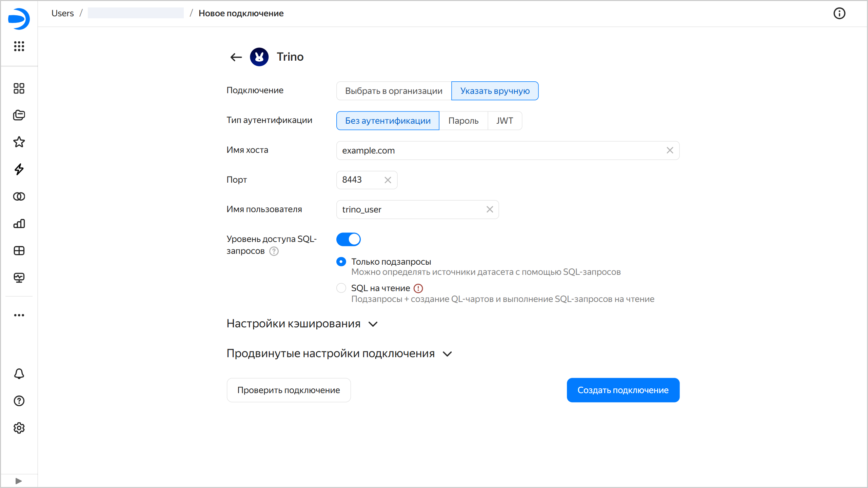Select the SQL на чтение radio option
This screenshot has height=488, width=868.
point(341,288)
